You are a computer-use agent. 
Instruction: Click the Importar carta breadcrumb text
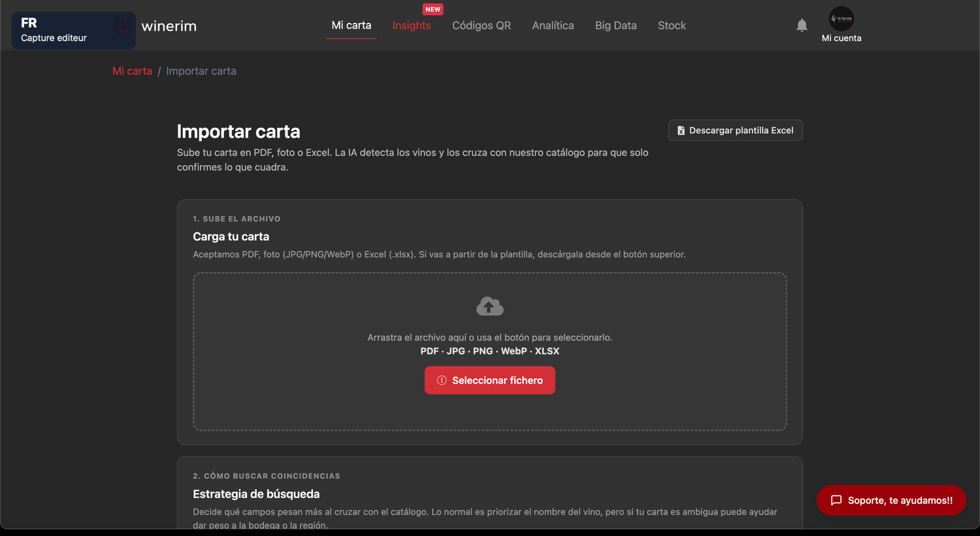point(201,71)
